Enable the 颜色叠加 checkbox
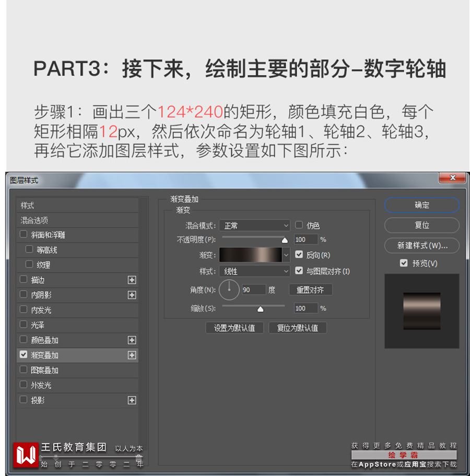Image resolution: width=470 pixels, height=476 pixels. point(23,339)
